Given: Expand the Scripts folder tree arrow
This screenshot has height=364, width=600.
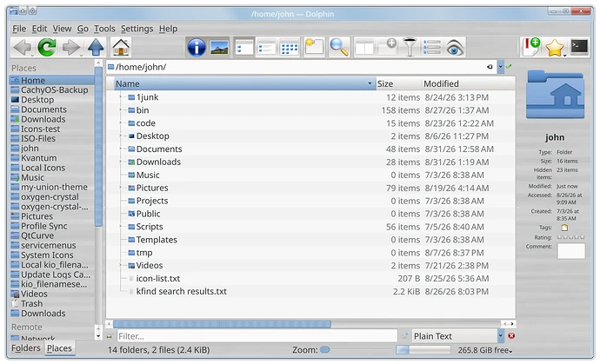Looking at the screenshot, I should click(x=120, y=227).
